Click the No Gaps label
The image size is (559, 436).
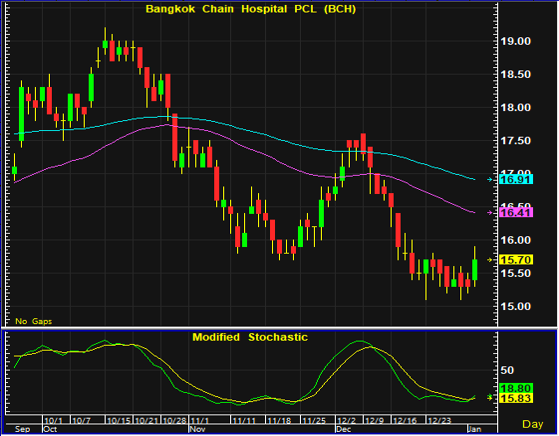point(34,321)
